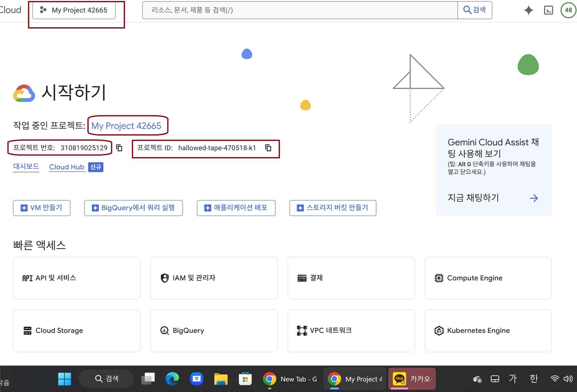This screenshot has width=577, height=392.
Task: Switch to 대시보드 tab link
Action: (26, 166)
